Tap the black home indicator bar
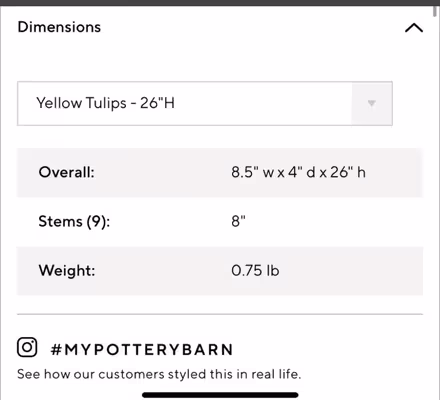 [220, 395]
